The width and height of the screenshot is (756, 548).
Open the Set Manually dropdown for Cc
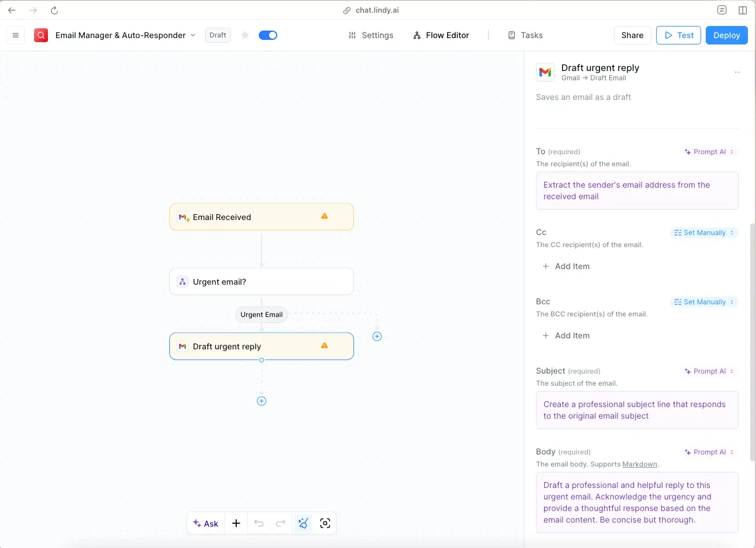tap(704, 233)
